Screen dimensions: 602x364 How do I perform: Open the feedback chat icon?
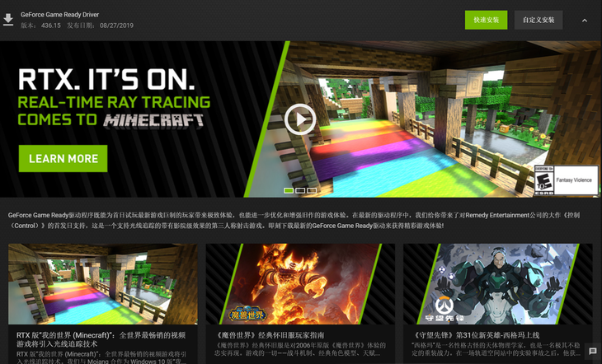tap(593, 352)
